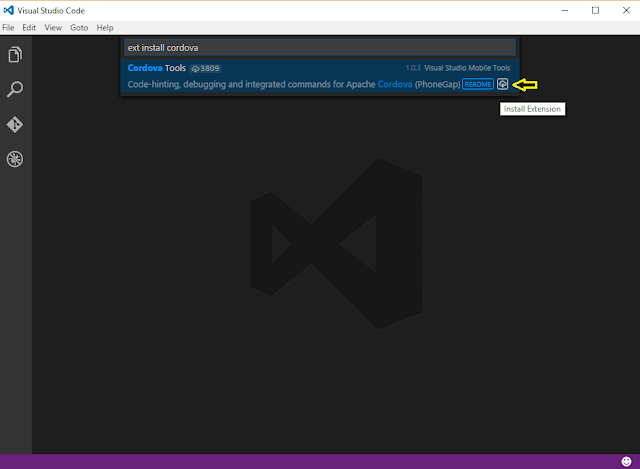Close the Visual Studio Code window
Viewport: 640px width, 469px height.
(626, 10)
